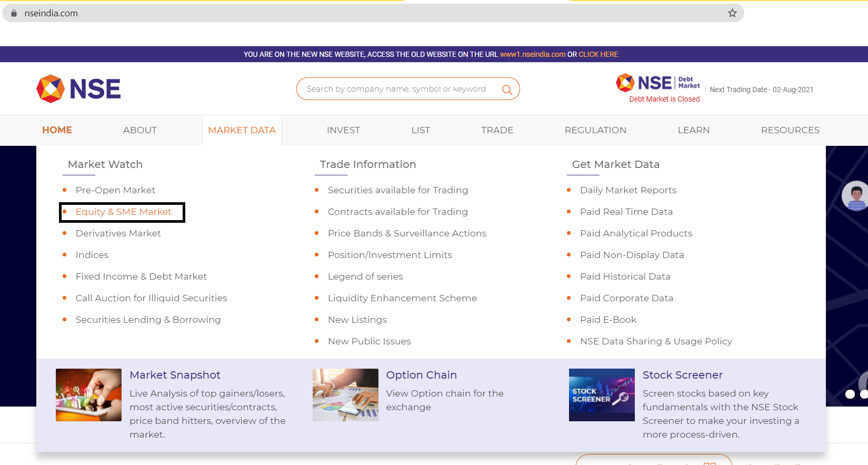Open New Listings link
Image resolution: width=868 pixels, height=465 pixels.
click(357, 320)
